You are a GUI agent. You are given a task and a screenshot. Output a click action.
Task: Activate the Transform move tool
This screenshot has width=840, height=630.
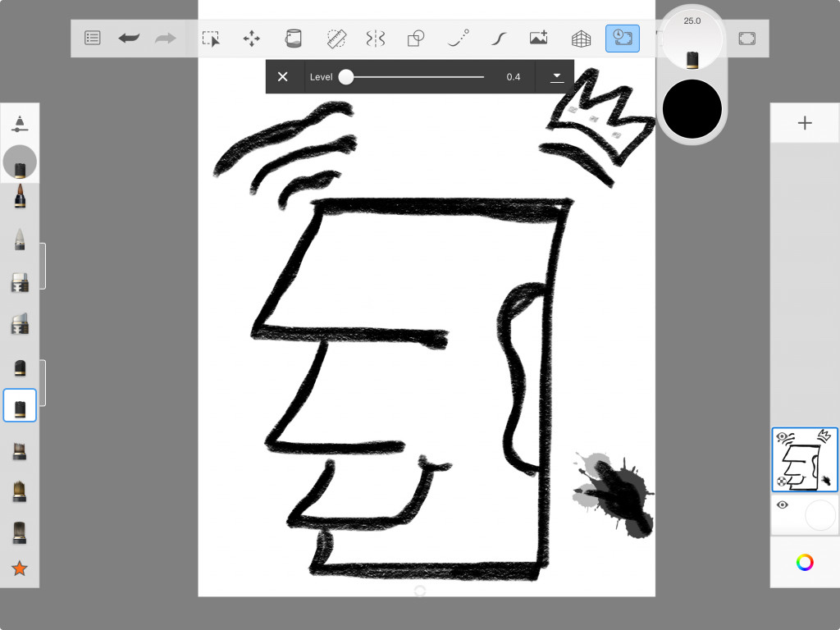pyautogui.click(x=252, y=39)
